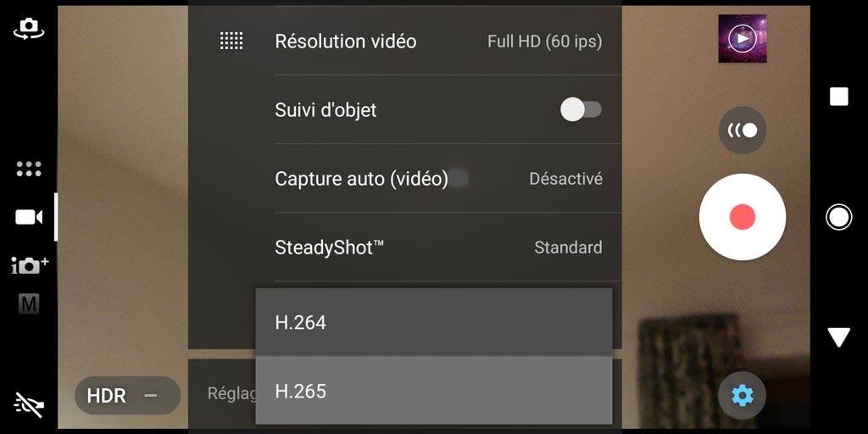
Task: Switch camera with the flip icon
Action: [x=29, y=28]
